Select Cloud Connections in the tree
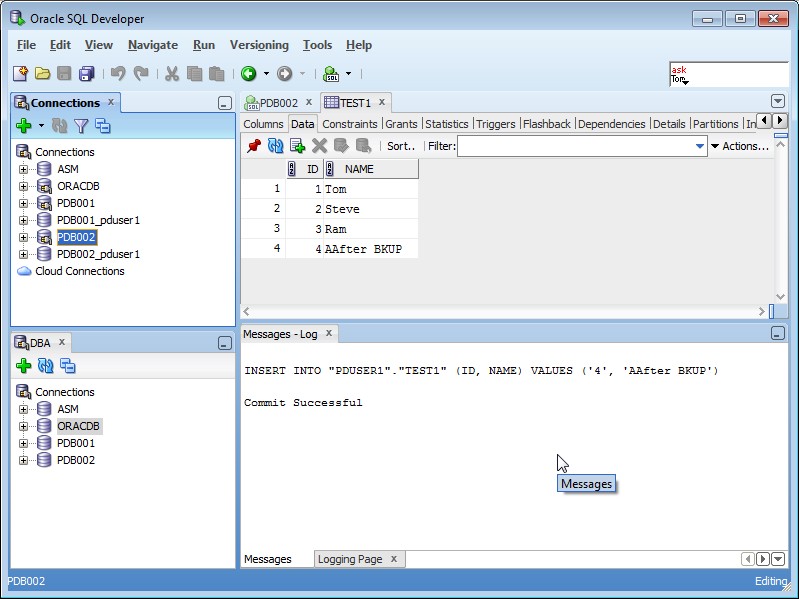The width and height of the screenshot is (799, 599). (x=80, y=271)
